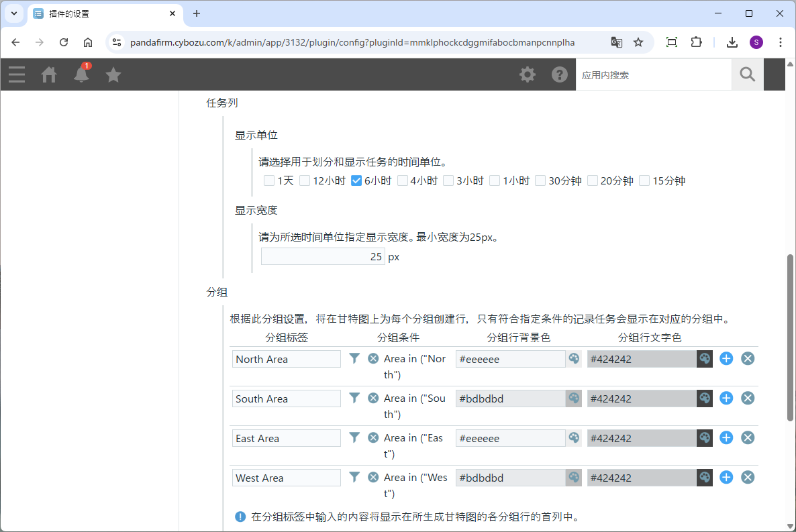Viewport: 796px width, 532px height.
Task: Open text color palette for West Area row
Action: (x=704, y=478)
